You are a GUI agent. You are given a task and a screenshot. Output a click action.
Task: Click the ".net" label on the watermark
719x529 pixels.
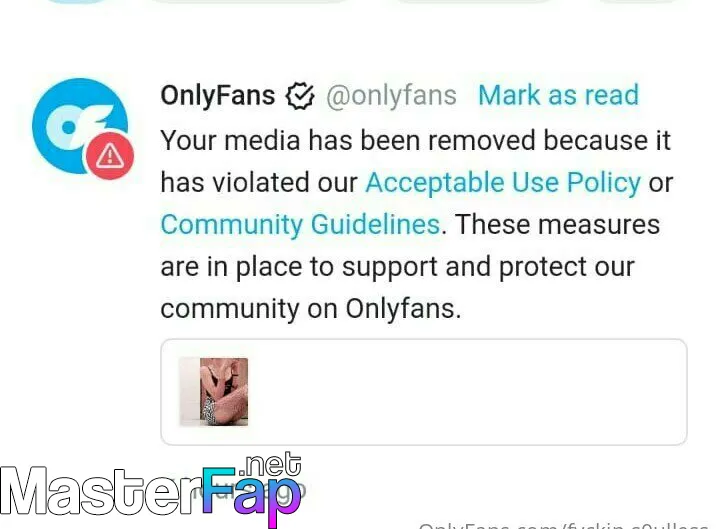point(270,464)
